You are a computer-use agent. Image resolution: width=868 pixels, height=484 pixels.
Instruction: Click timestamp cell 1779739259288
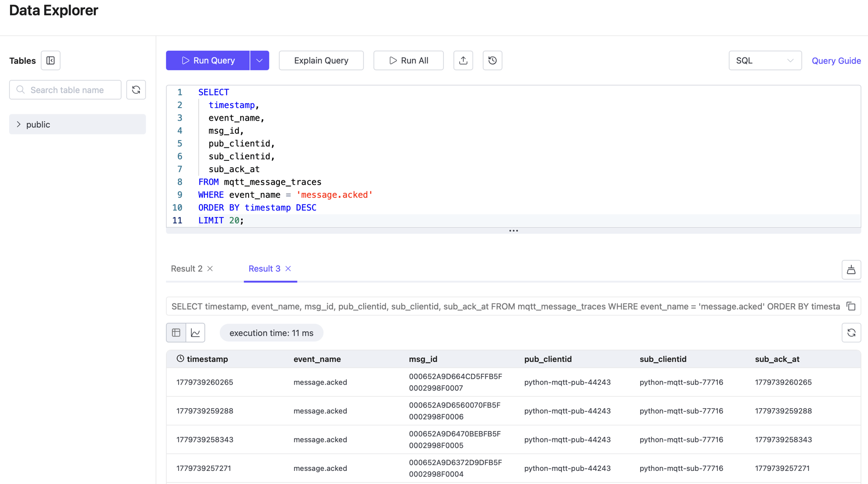coord(205,411)
